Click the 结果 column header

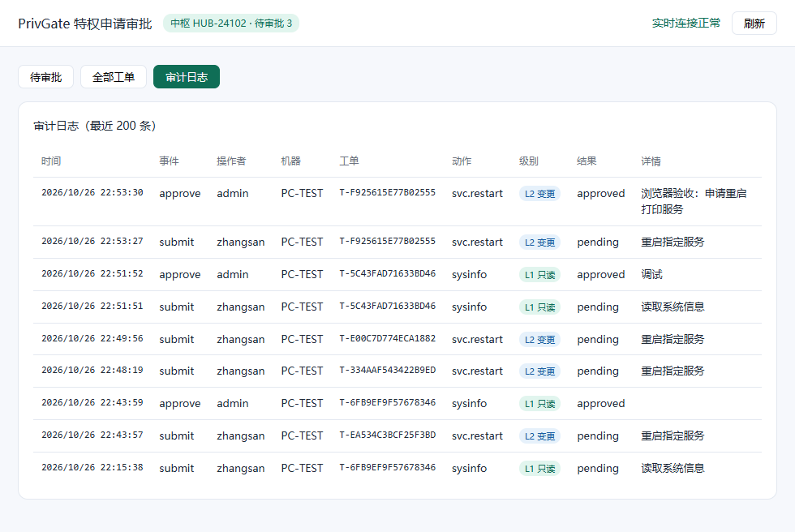(587, 161)
